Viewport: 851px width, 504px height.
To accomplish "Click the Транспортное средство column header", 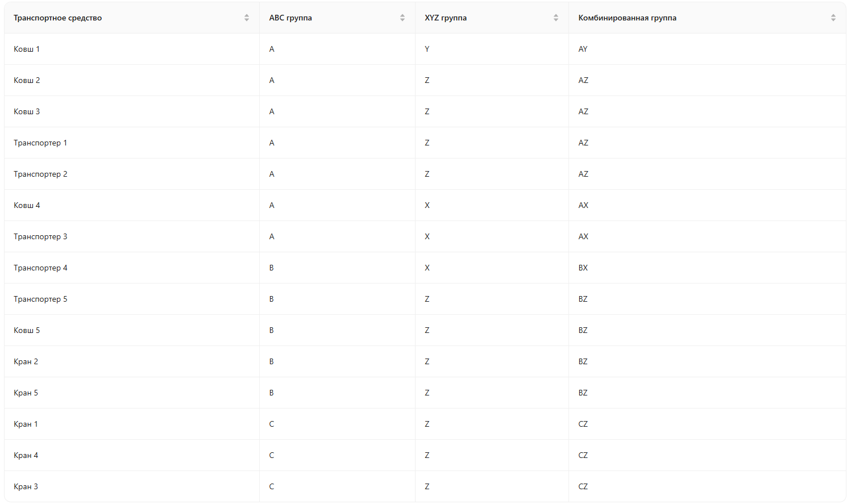I will coord(58,18).
